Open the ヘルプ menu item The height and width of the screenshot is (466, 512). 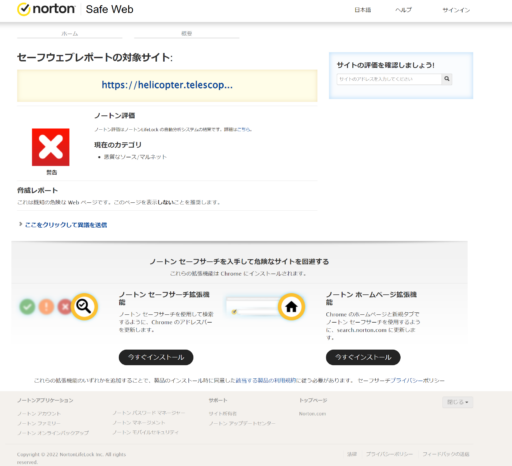point(403,10)
